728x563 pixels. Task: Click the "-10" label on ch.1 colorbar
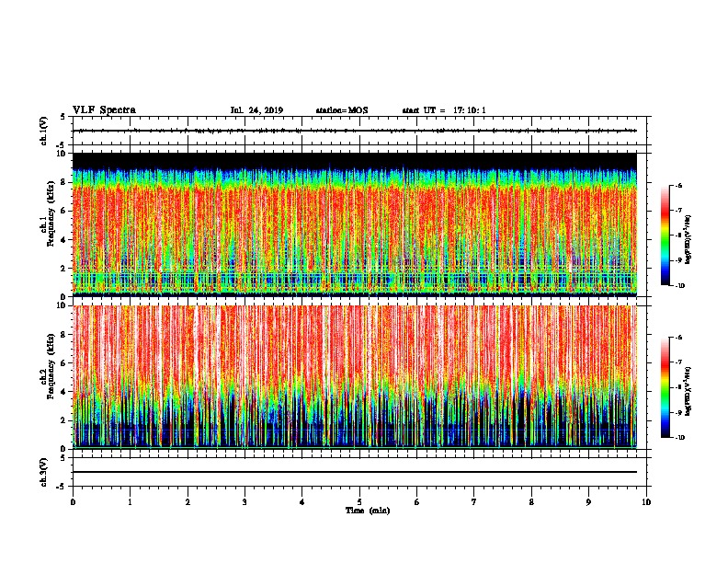tap(679, 285)
